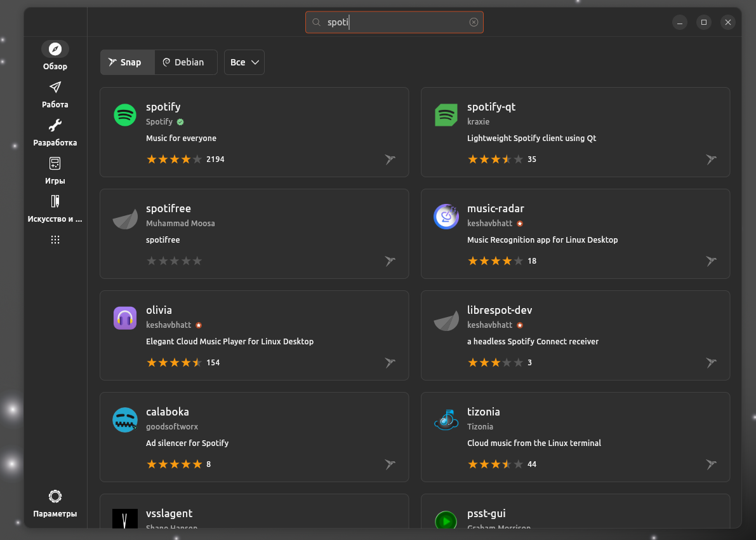Switch package filter to Debian
The height and width of the screenshot is (540, 756).
185,62
